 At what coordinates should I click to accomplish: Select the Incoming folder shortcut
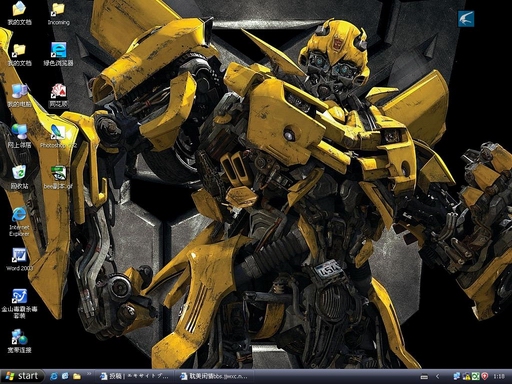click(x=58, y=14)
